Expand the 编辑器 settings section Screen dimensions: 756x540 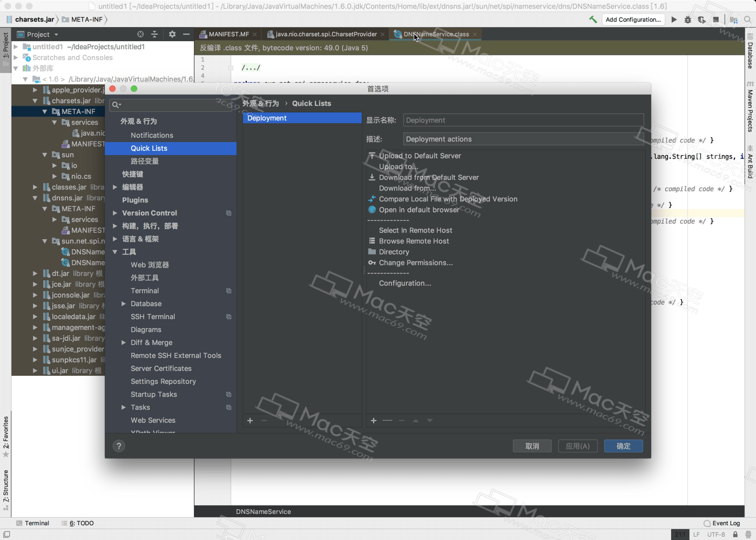[115, 187]
